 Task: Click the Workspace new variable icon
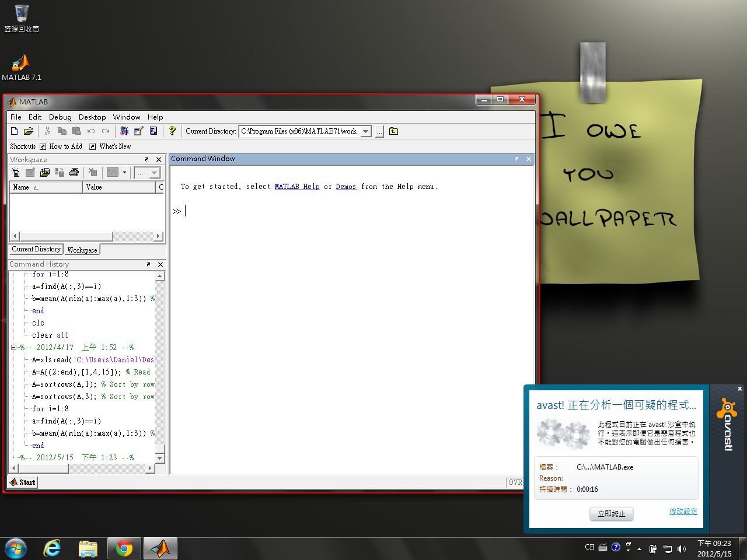pos(16,172)
